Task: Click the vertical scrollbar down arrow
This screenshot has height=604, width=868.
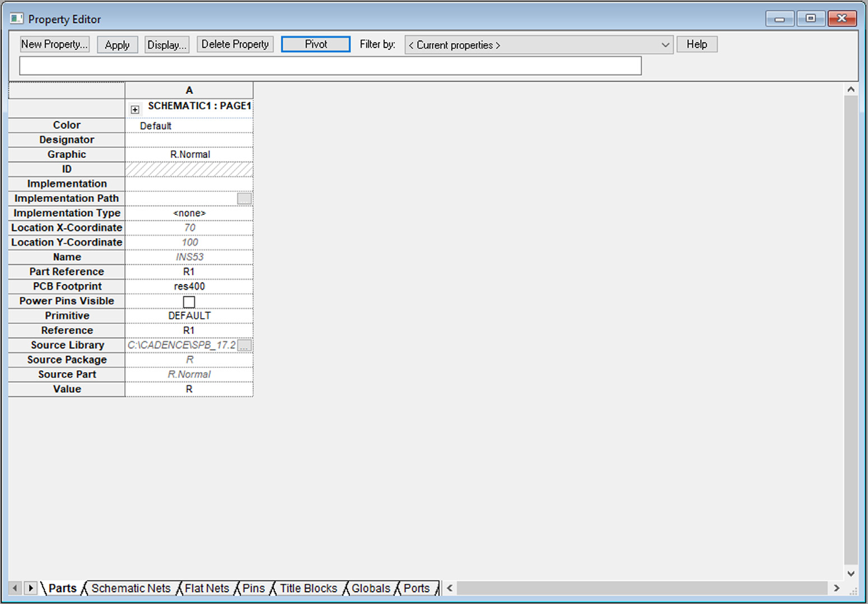Action: coord(851,573)
